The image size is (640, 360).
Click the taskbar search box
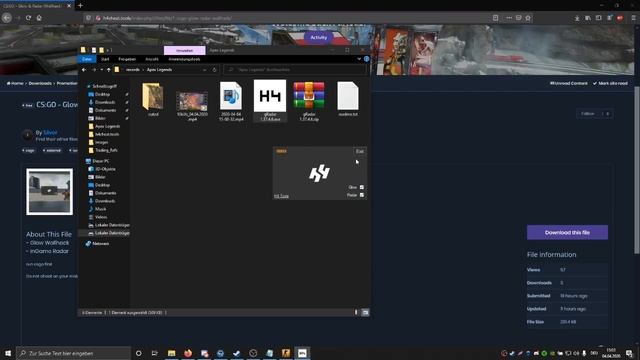click(73, 353)
